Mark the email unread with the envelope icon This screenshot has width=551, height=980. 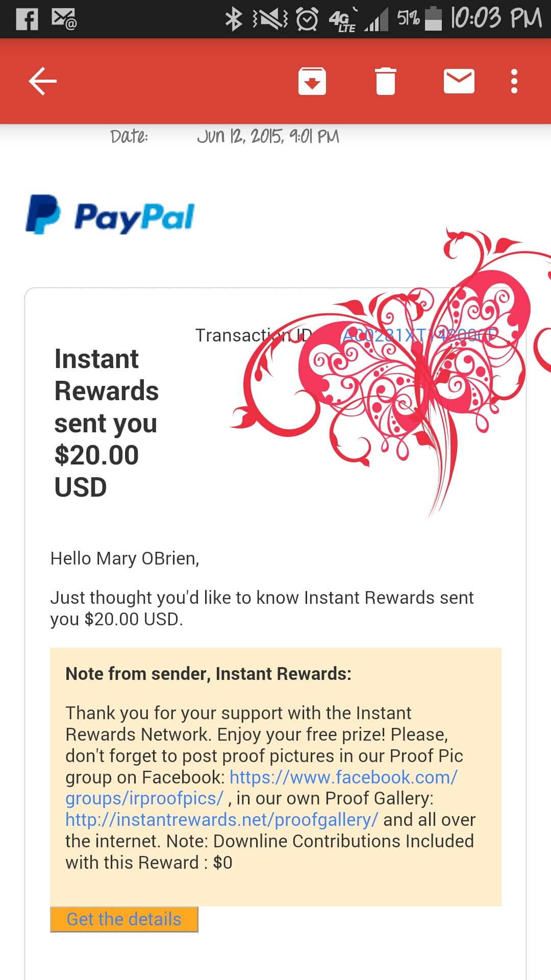[x=459, y=81]
